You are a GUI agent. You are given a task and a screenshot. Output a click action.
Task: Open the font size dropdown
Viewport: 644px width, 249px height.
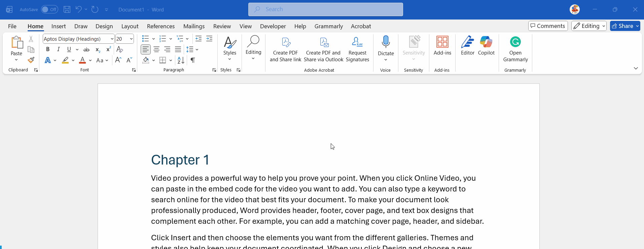tap(131, 39)
